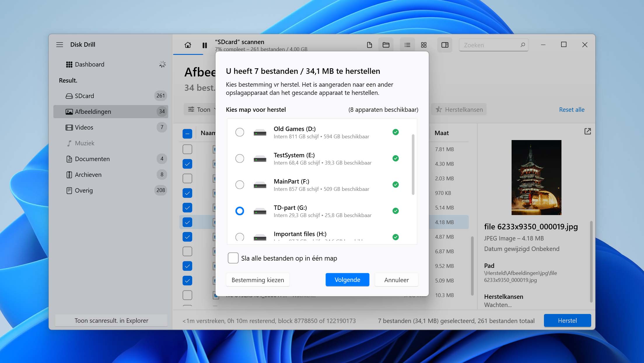This screenshot has height=363, width=644.
Task: Click the Annuleer button
Action: tap(396, 280)
